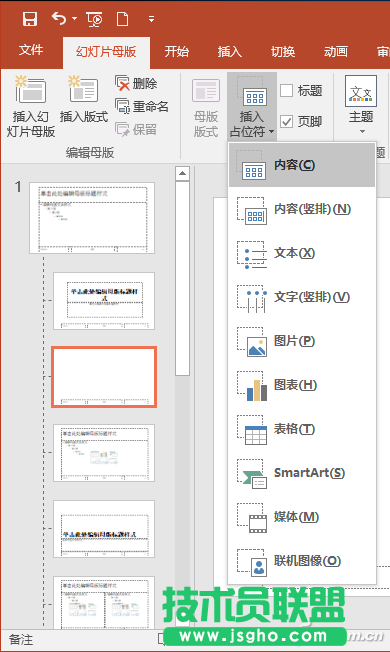
Task: Choose 图片(P) placeholder
Action: click(x=302, y=341)
